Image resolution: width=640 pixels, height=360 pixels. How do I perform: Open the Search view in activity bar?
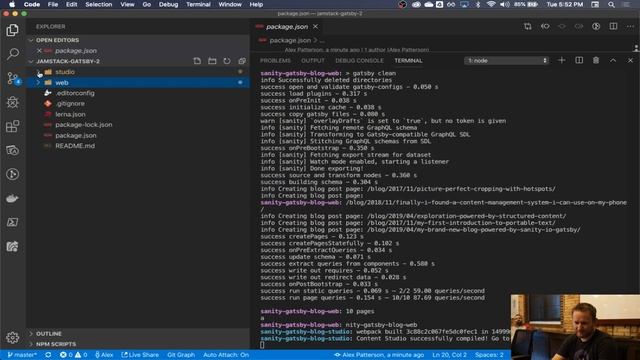tap(12, 53)
